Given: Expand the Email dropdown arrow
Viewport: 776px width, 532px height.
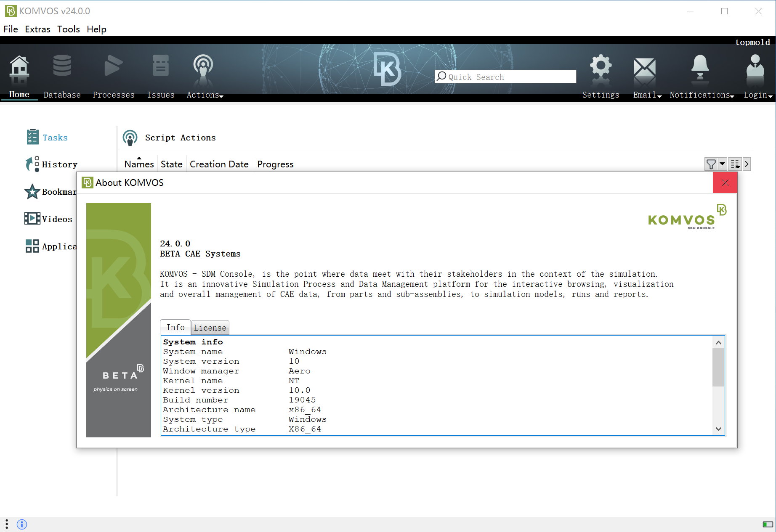Looking at the screenshot, I should [x=659, y=97].
